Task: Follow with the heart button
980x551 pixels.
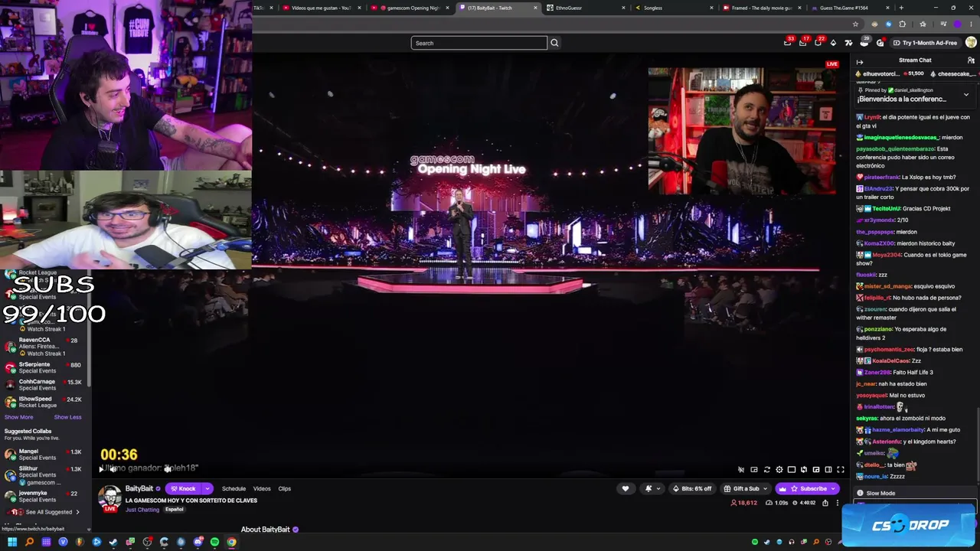Action: 626,489
